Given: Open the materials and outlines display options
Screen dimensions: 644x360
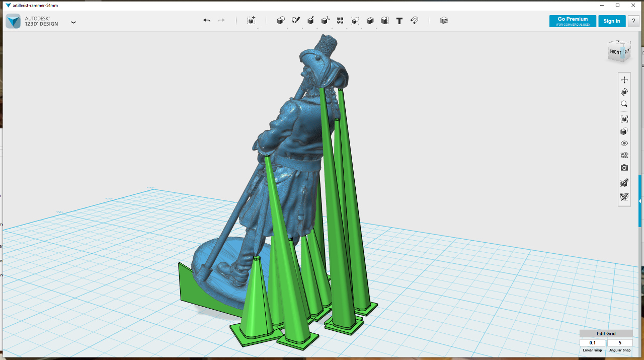Looking at the screenshot, I should 624,131.
